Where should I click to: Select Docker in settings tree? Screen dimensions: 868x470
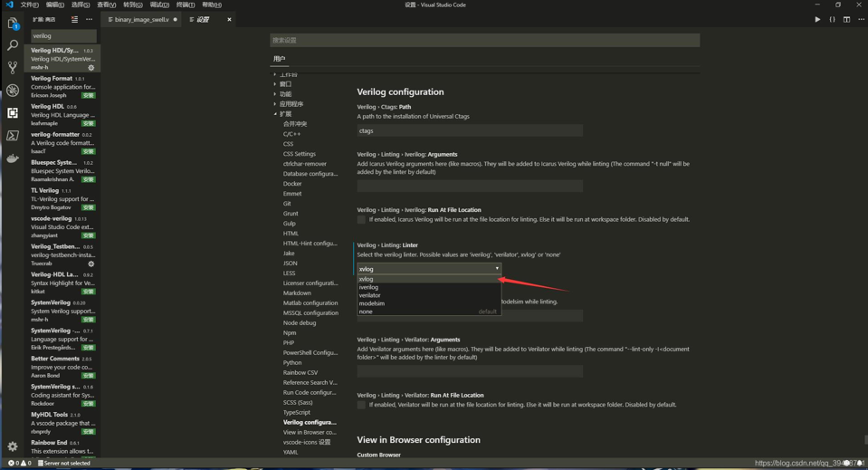coord(292,184)
